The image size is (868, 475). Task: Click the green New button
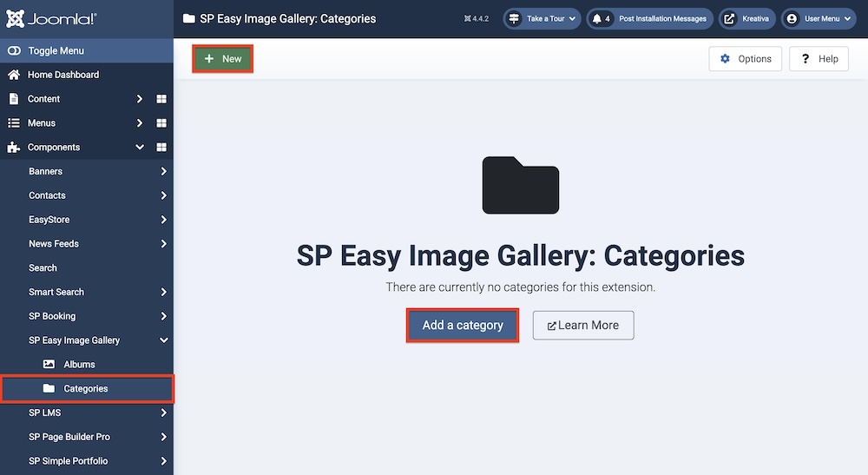[x=222, y=59]
